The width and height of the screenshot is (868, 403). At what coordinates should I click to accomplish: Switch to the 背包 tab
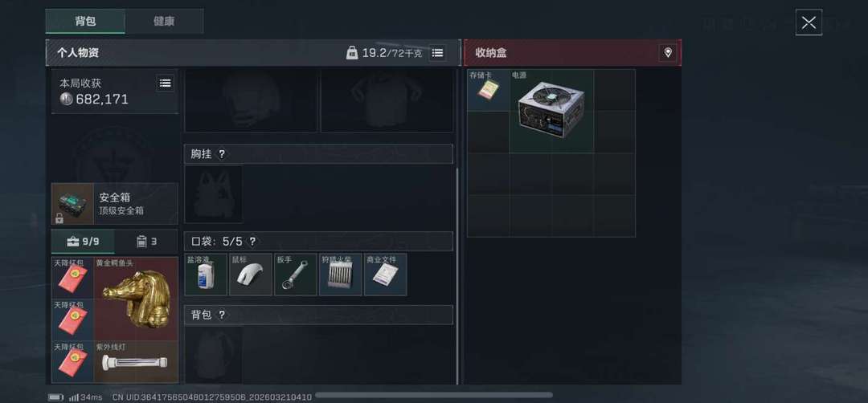(85, 22)
